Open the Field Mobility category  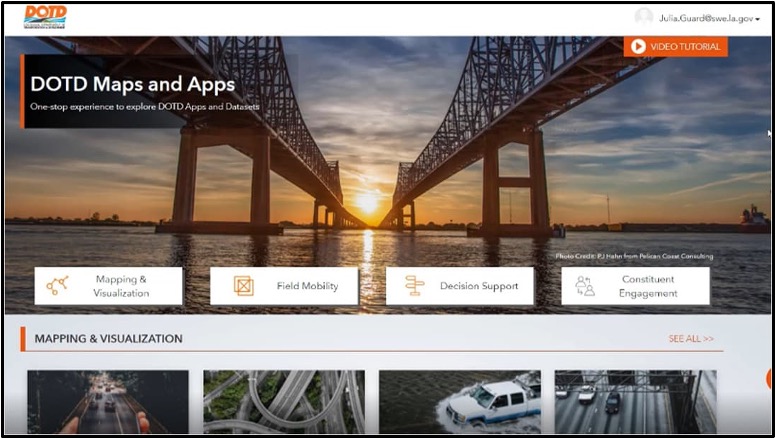(284, 286)
